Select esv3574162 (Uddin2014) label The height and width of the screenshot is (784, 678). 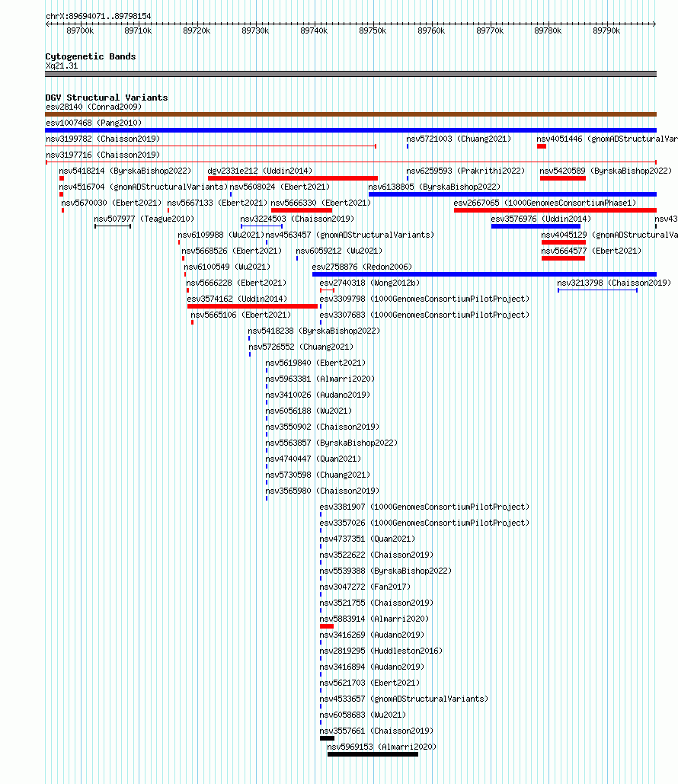tap(237, 299)
